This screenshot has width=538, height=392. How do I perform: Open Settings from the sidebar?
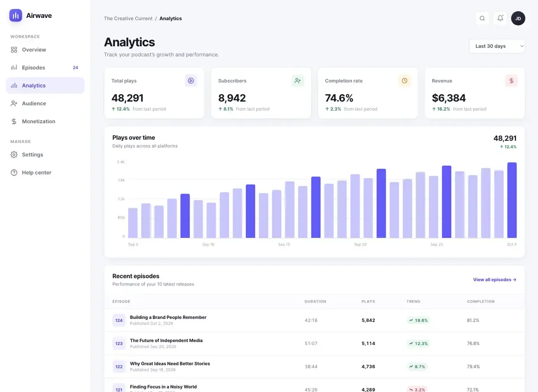pyautogui.click(x=45, y=155)
